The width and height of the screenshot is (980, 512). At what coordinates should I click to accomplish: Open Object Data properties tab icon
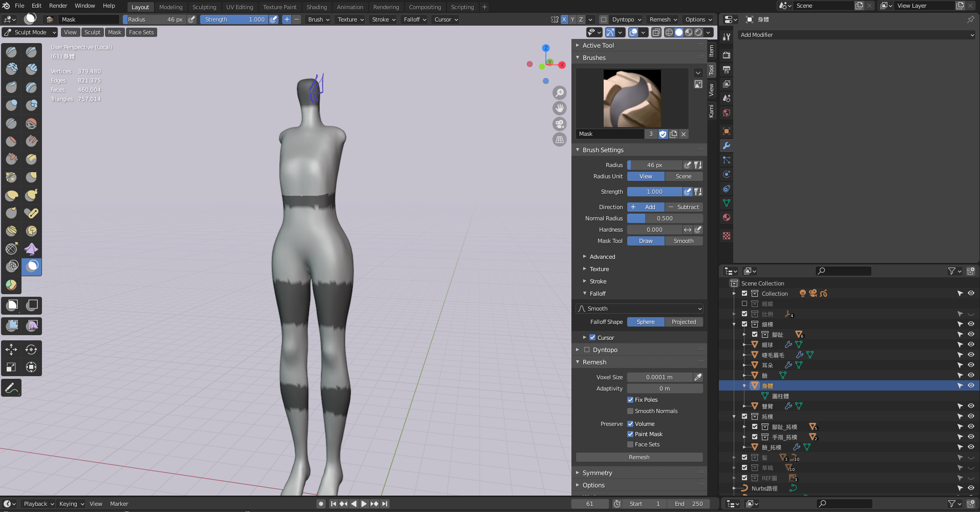[x=726, y=203]
